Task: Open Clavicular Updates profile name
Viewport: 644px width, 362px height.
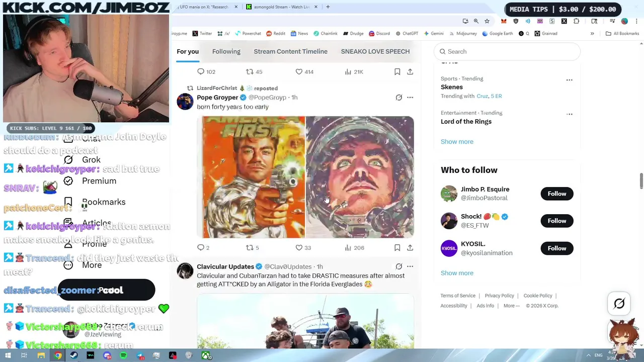Action: (225, 266)
